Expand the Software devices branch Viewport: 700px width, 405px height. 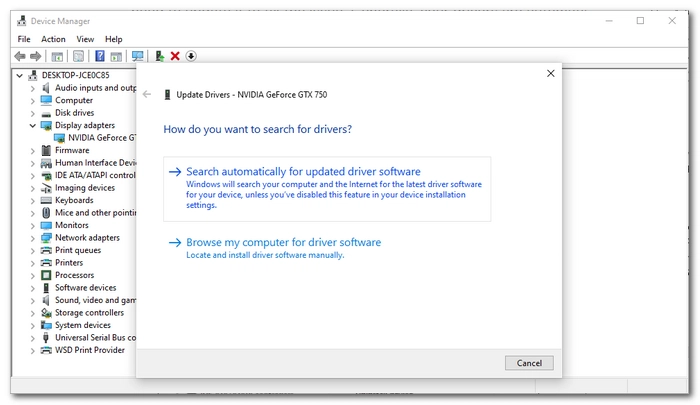tap(32, 288)
